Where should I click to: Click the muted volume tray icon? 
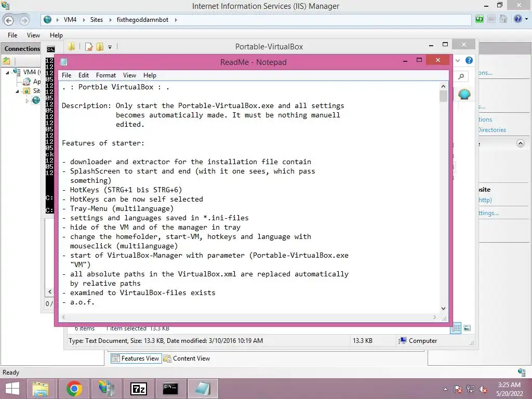(483, 389)
